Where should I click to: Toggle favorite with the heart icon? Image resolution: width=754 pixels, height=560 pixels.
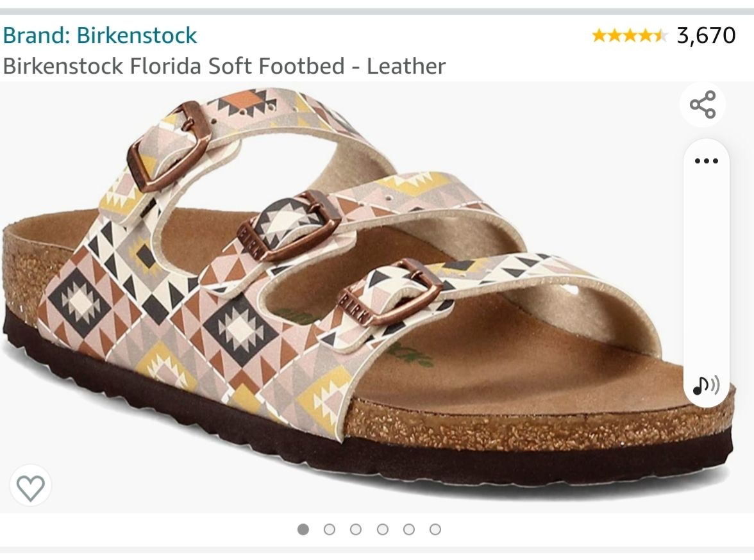tap(30, 485)
